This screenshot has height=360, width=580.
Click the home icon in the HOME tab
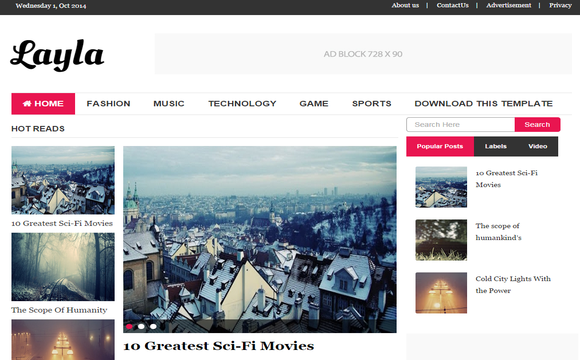[27, 104]
